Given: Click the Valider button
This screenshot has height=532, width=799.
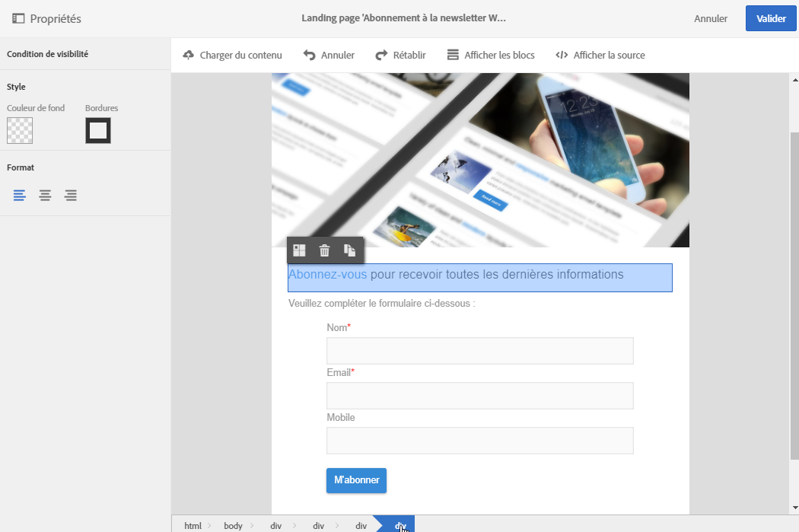Looking at the screenshot, I should 770,18.
